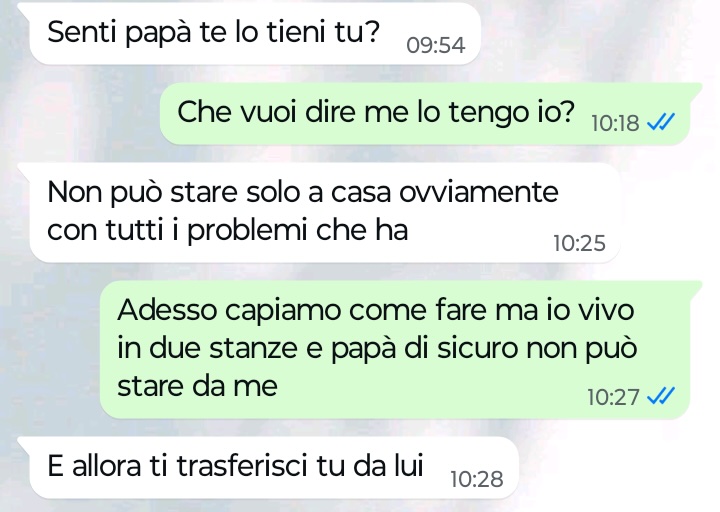Tap the 09:54 timestamp
720x512 pixels.
tap(436, 45)
